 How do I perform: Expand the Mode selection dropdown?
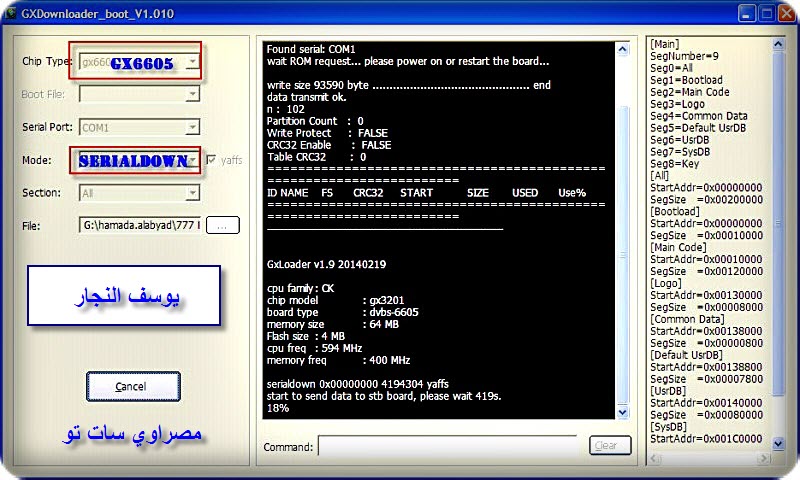[192, 160]
